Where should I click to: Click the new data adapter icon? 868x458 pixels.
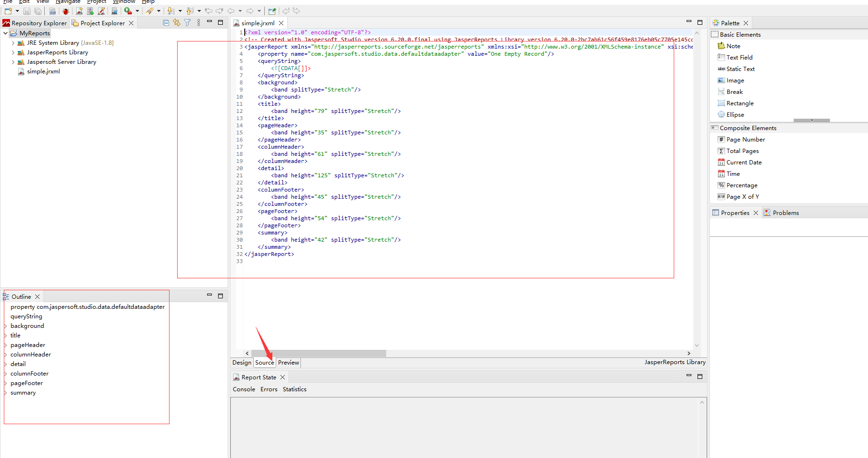pos(90,11)
